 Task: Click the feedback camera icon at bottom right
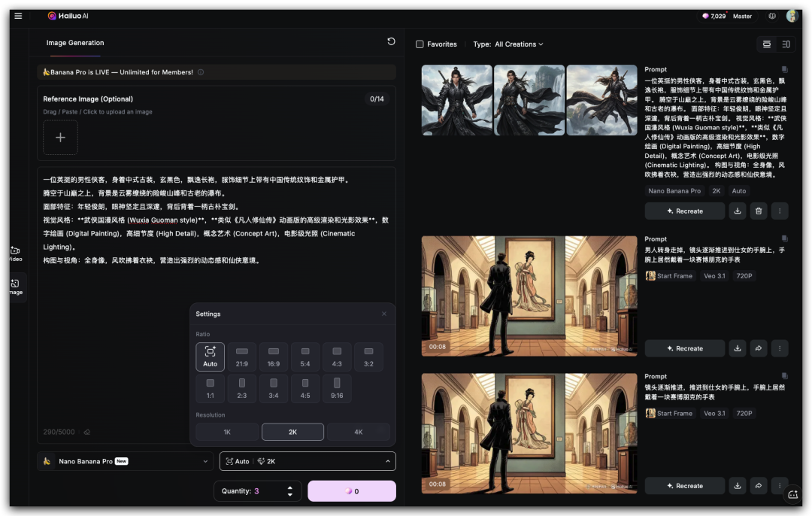[793, 495]
